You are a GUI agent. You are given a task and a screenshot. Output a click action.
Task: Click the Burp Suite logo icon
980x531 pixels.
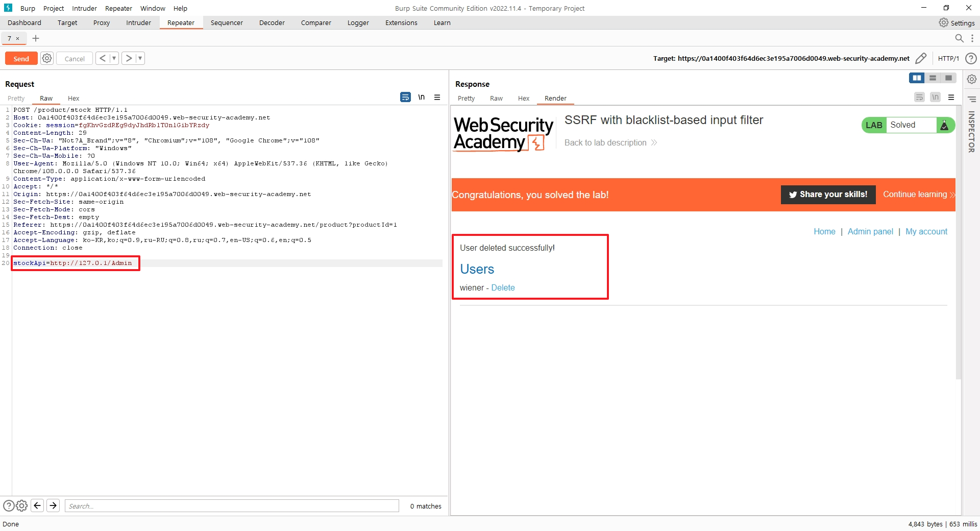point(8,8)
